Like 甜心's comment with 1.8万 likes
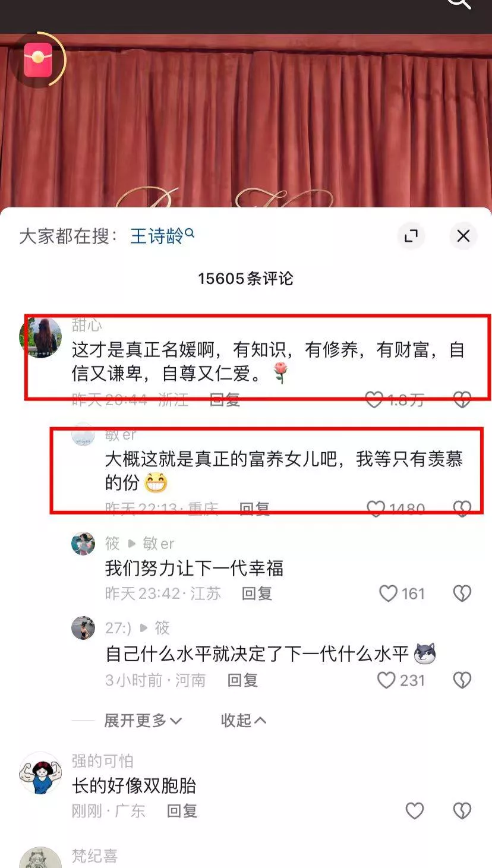 [374, 400]
